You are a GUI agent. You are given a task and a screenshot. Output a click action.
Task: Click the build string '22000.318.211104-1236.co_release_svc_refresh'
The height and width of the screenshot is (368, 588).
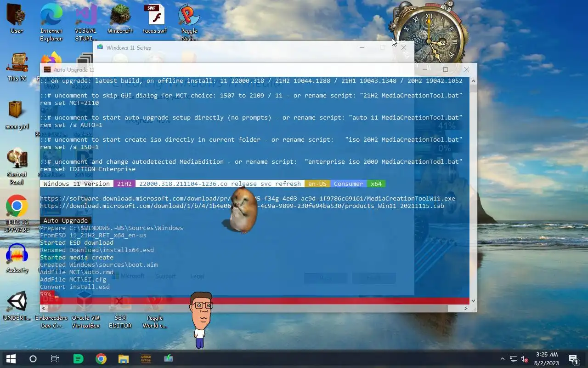(220, 184)
